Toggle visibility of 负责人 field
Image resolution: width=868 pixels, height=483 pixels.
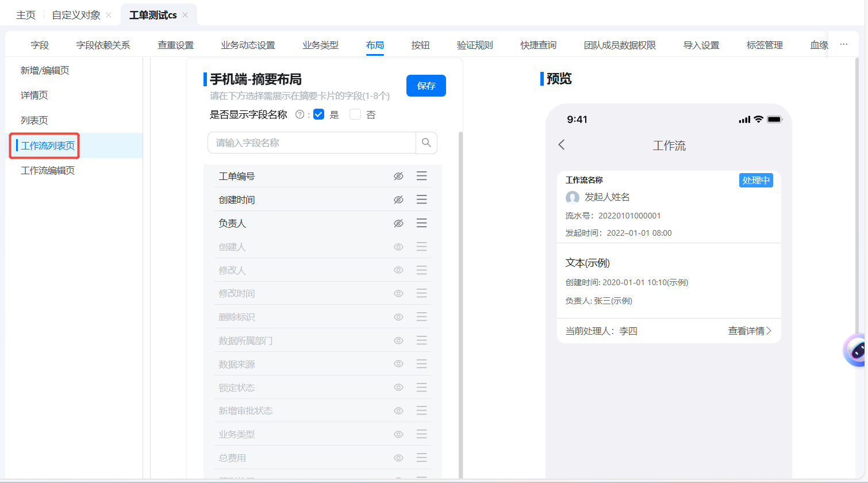pos(398,223)
